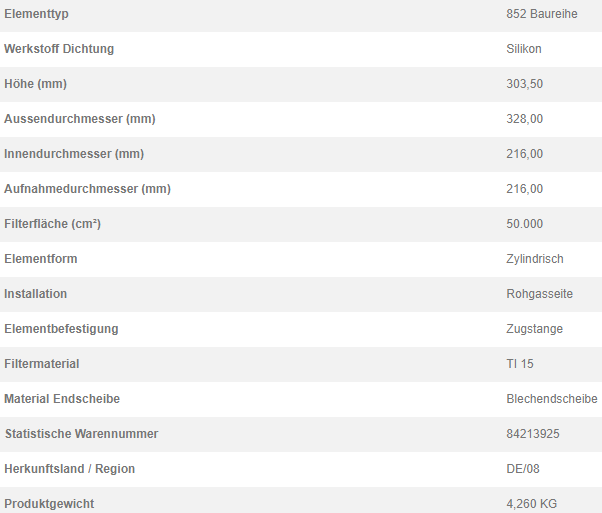602x513 pixels.
Task: Select the 4,260 KG product weight
Action: (x=531, y=504)
